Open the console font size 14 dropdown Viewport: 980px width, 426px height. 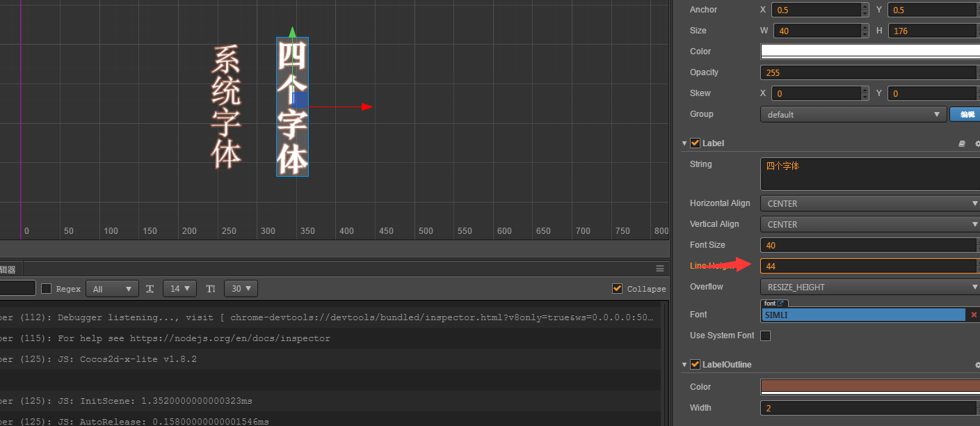click(x=179, y=288)
